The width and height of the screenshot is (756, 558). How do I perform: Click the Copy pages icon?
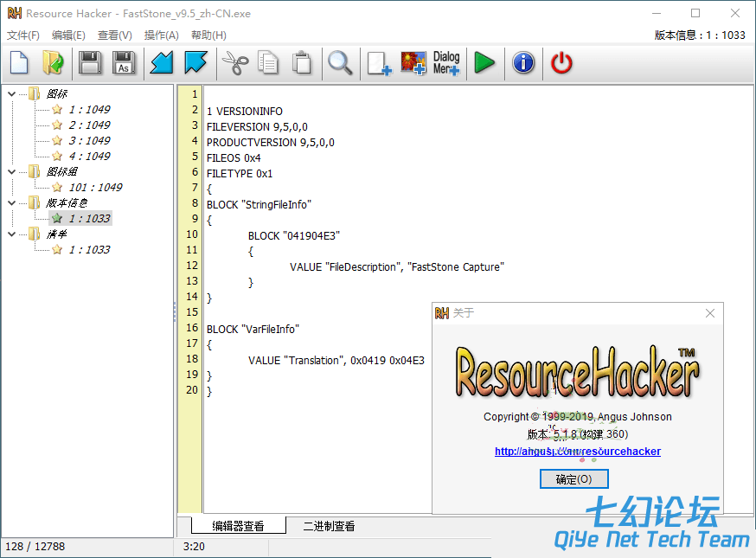[268, 62]
